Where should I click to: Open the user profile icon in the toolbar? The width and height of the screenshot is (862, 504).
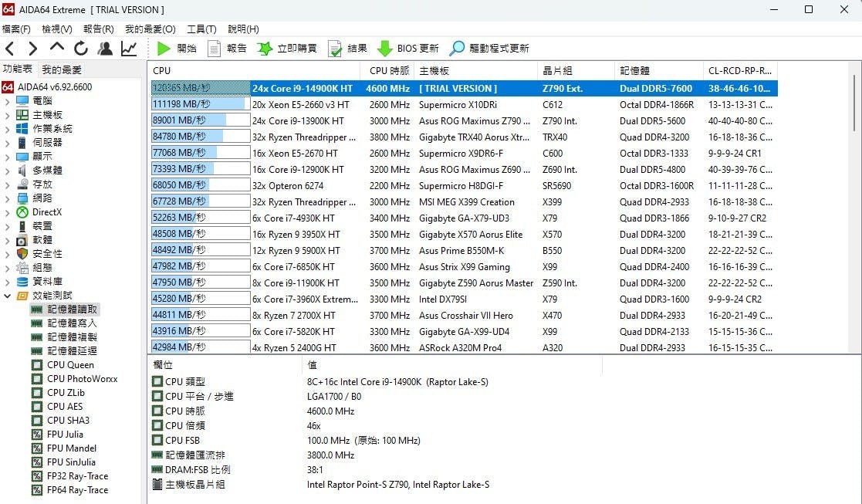(x=105, y=49)
